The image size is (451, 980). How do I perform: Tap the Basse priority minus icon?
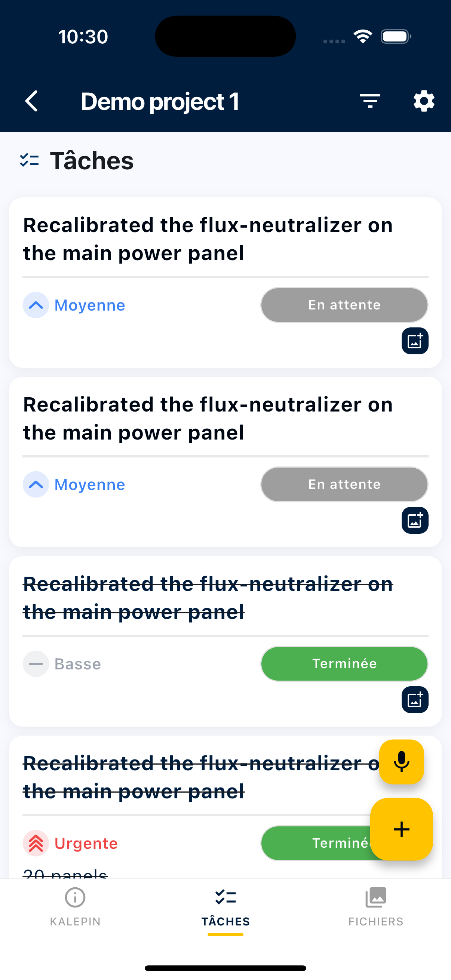coord(36,664)
